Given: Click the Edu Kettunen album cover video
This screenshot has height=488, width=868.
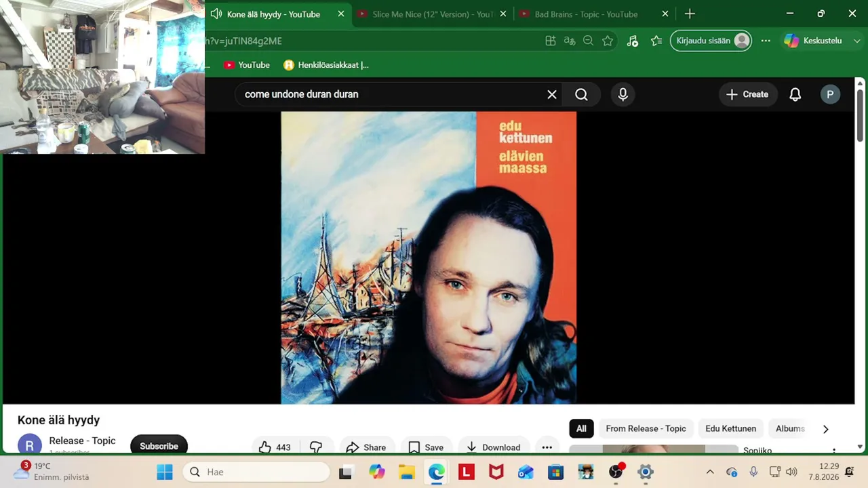Looking at the screenshot, I should click(x=429, y=258).
